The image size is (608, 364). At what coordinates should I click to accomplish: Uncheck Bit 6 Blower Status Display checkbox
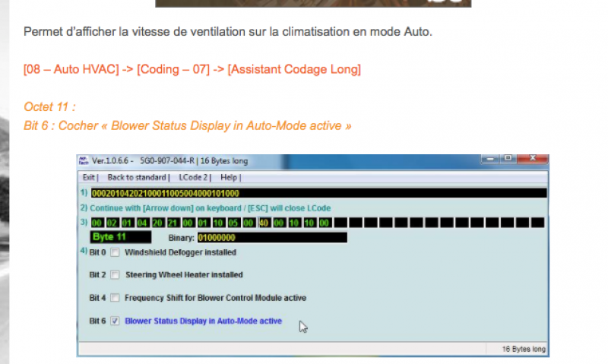pos(115,321)
